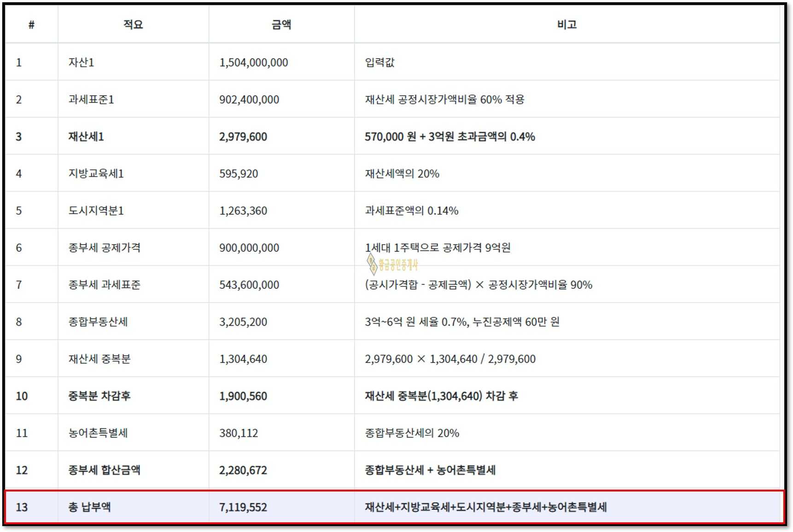
Task: Select the amount 1,304,640 in 금액 column
Action: pos(243,359)
